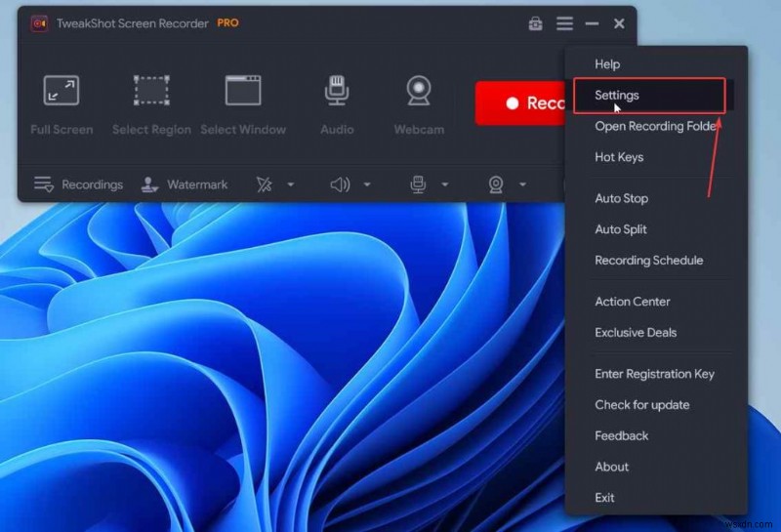Image resolution: width=781 pixels, height=532 pixels.
Task: Click the system sound speaker icon
Action: point(340,184)
